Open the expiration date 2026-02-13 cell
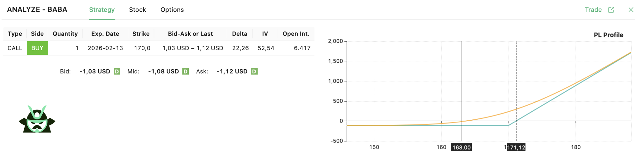The image size is (644, 164). pyautogui.click(x=105, y=48)
